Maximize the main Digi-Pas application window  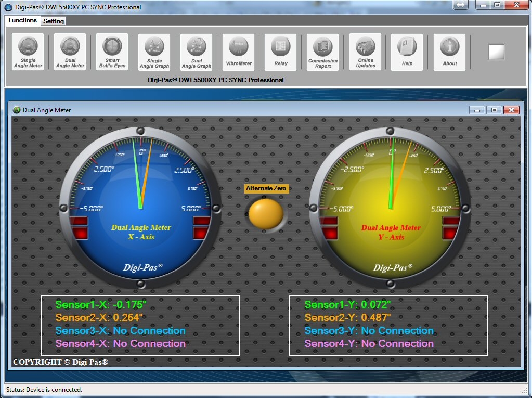(497, 5)
